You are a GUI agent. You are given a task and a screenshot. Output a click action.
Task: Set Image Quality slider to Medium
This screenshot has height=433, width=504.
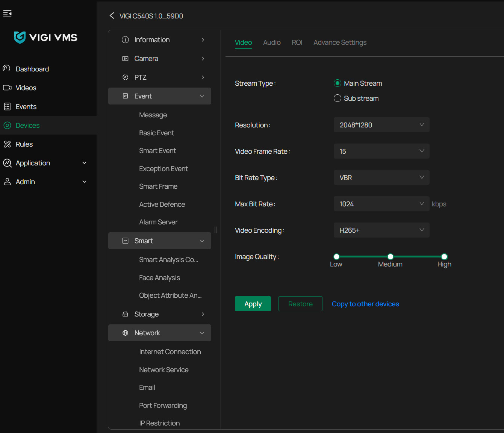point(390,257)
